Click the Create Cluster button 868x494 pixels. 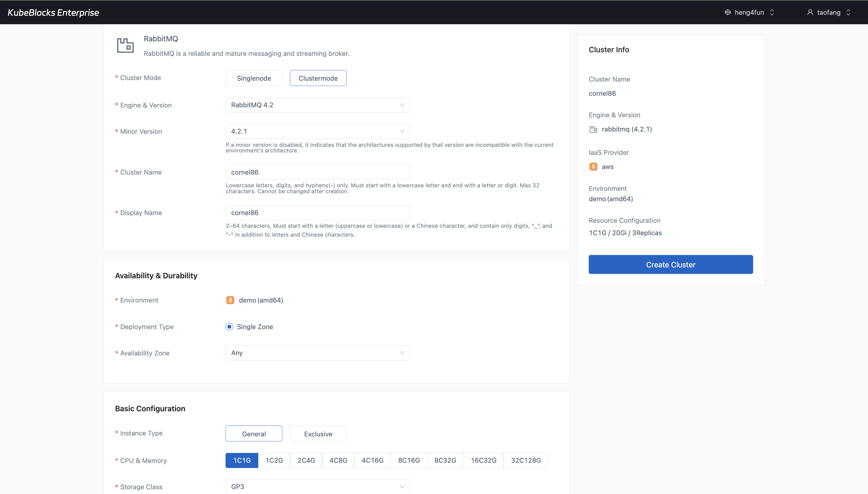(671, 265)
